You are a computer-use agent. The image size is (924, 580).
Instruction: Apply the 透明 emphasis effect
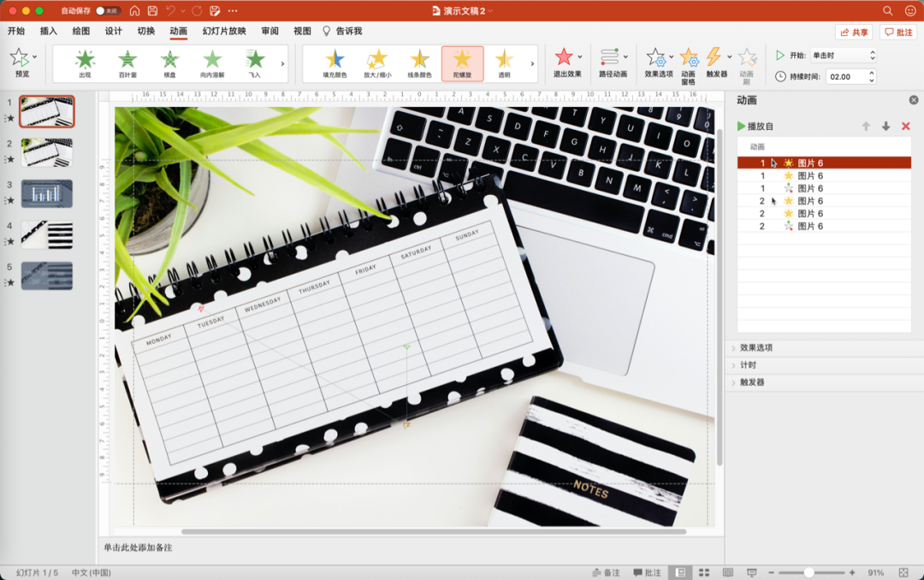[x=505, y=63]
